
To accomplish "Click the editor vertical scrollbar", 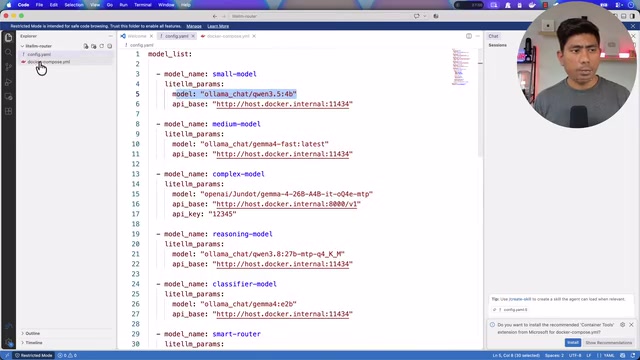I will click(480, 103).
